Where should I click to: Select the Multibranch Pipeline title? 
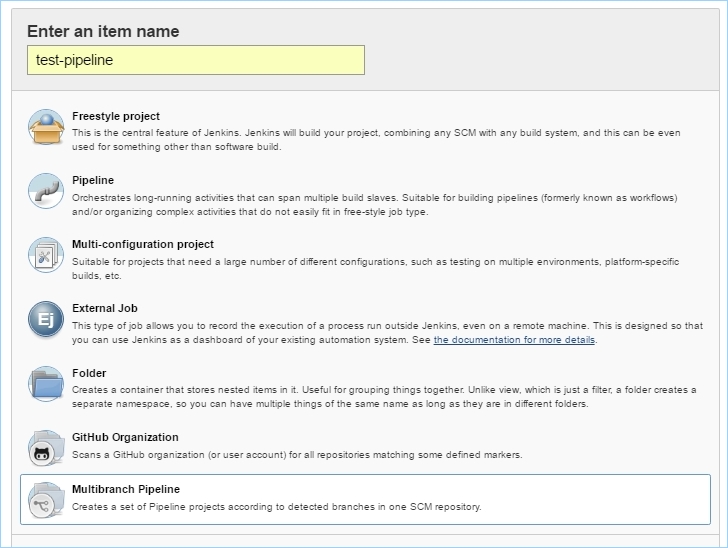tap(126, 489)
